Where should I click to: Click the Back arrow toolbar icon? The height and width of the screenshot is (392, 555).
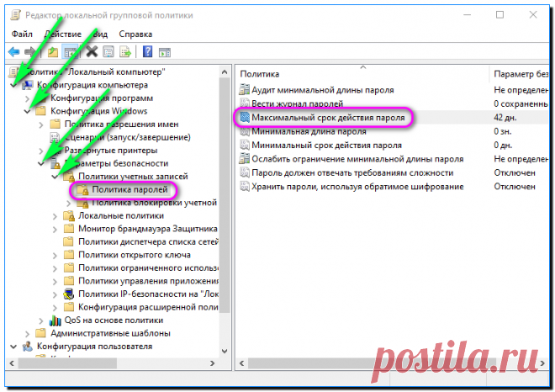(x=13, y=52)
